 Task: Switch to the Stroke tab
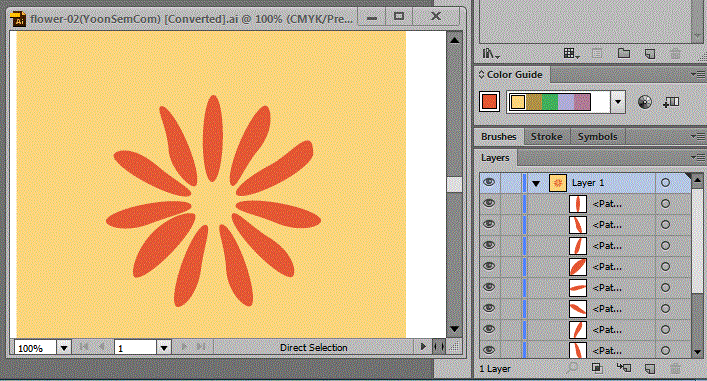[x=546, y=137]
